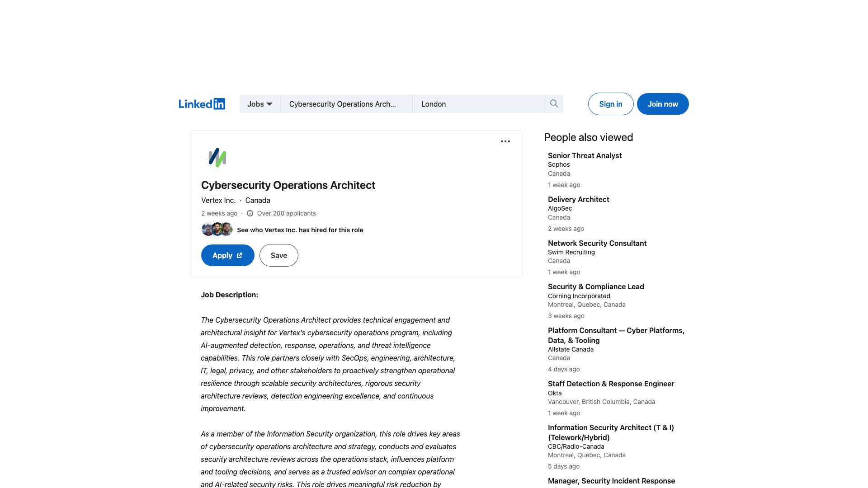Click the Okta company name
The image size is (868, 488).
tap(555, 393)
